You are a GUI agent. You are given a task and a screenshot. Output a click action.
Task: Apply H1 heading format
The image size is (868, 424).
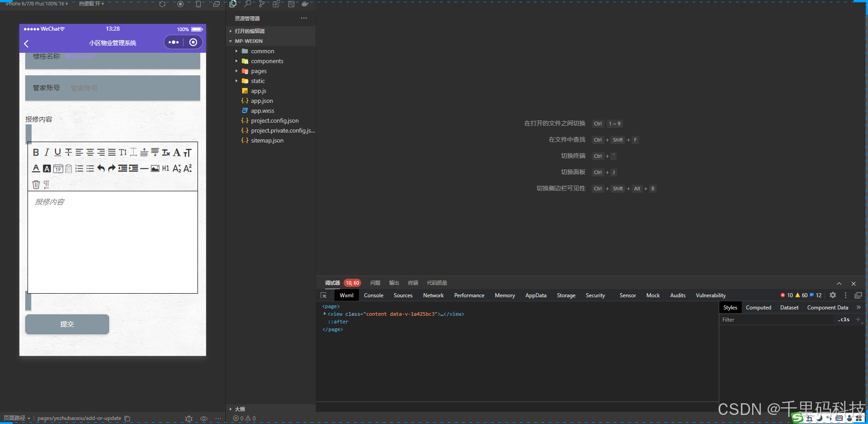point(166,168)
